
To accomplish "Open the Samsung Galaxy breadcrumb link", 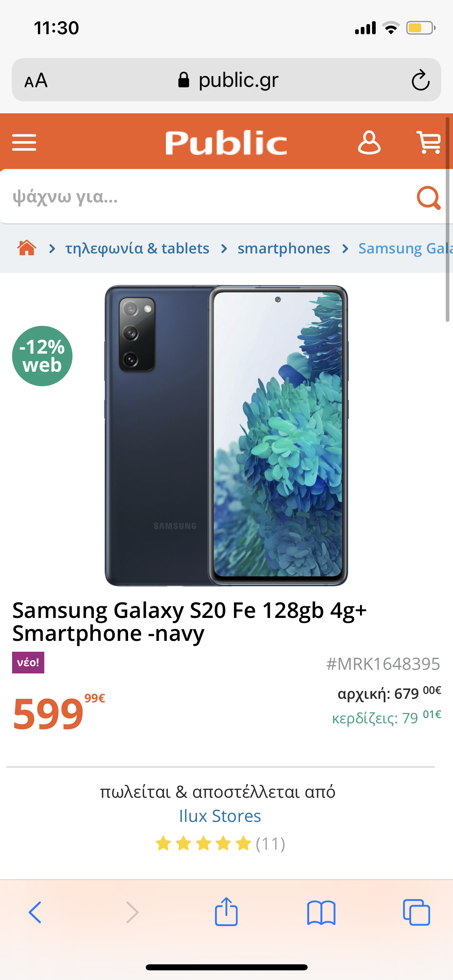I will click(405, 248).
